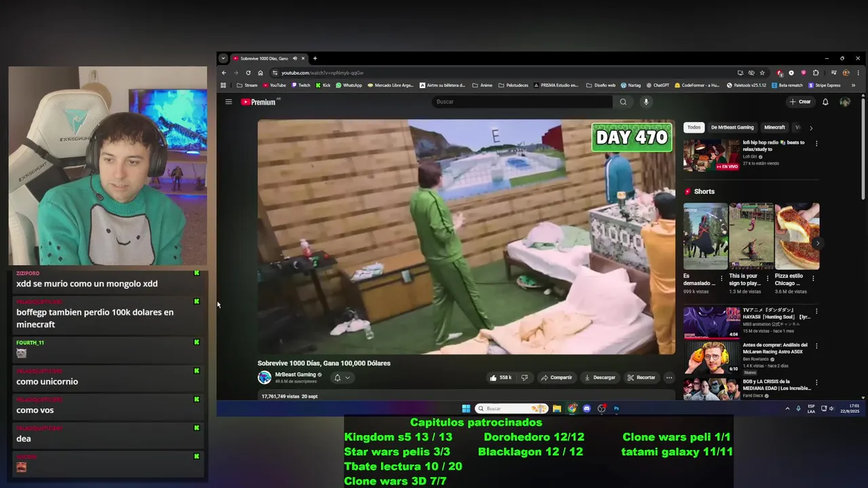Open the subscription notification dropdown for MrBeast Gaming
The image size is (868, 488).
click(342, 378)
